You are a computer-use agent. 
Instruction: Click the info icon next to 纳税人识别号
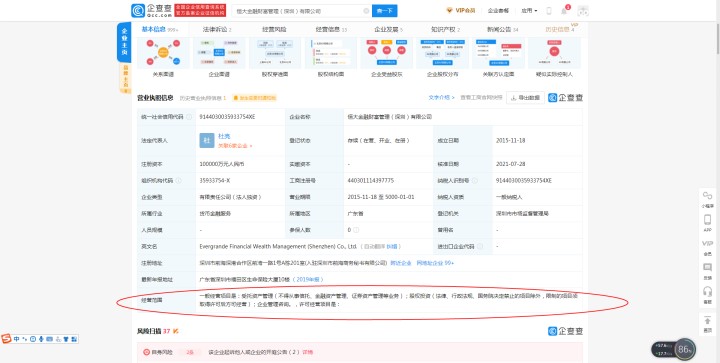click(x=474, y=180)
